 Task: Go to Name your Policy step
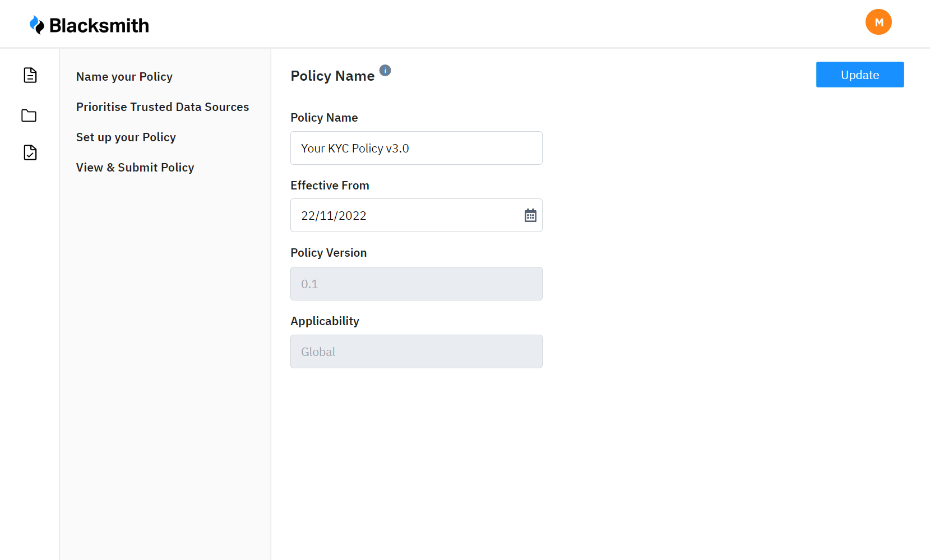124,77
